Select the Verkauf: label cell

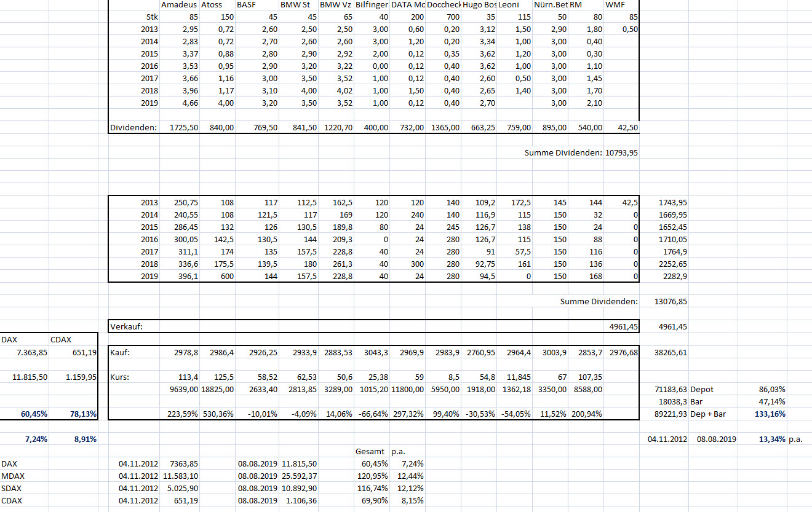tap(126, 327)
